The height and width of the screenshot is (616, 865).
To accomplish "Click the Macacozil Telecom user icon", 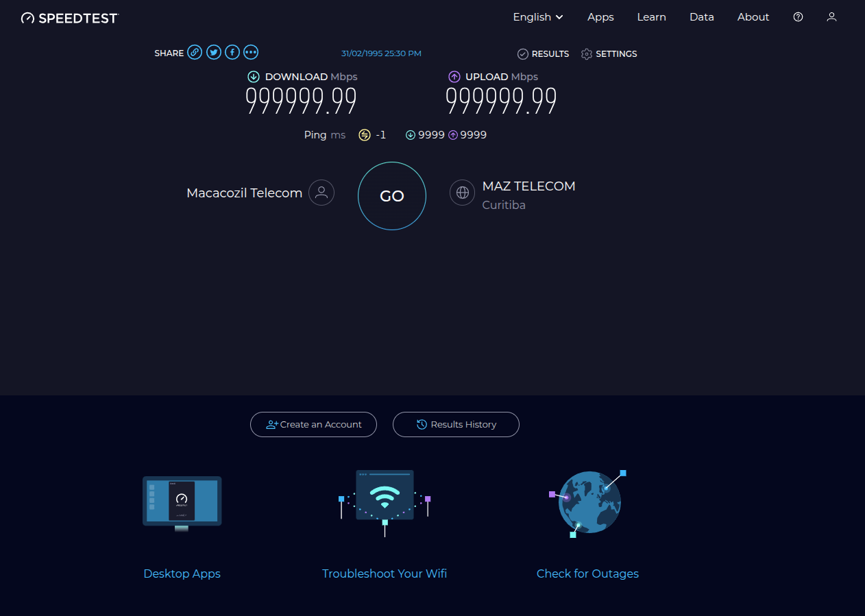I will [x=321, y=193].
